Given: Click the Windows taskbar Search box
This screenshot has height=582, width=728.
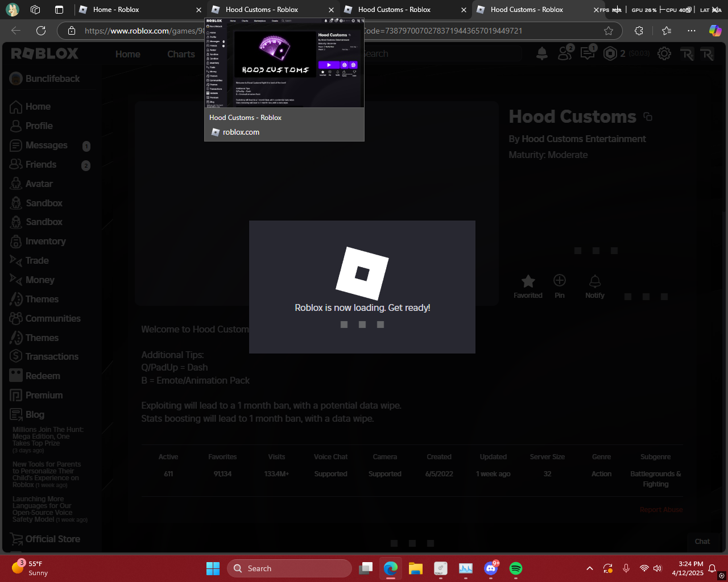Looking at the screenshot, I should click(x=289, y=568).
